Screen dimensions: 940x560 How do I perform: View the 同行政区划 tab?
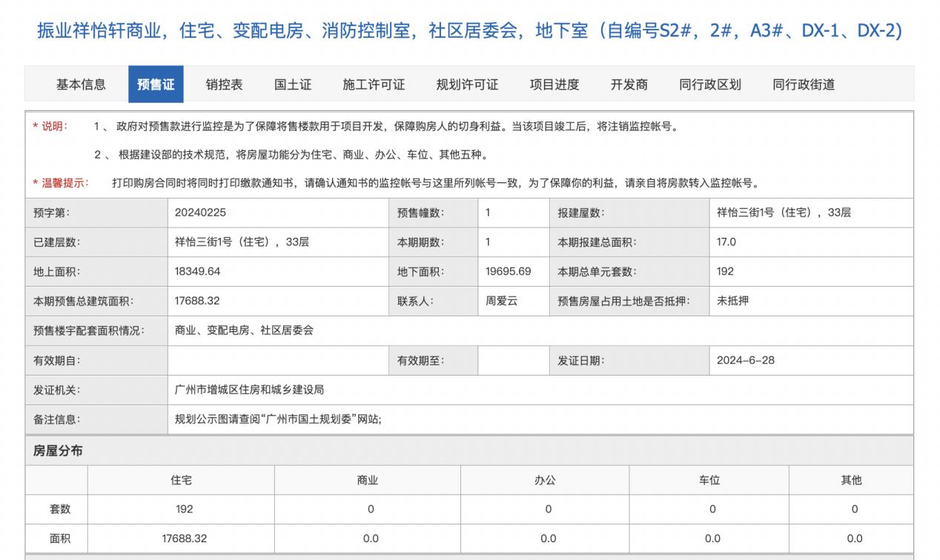point(710,84)
